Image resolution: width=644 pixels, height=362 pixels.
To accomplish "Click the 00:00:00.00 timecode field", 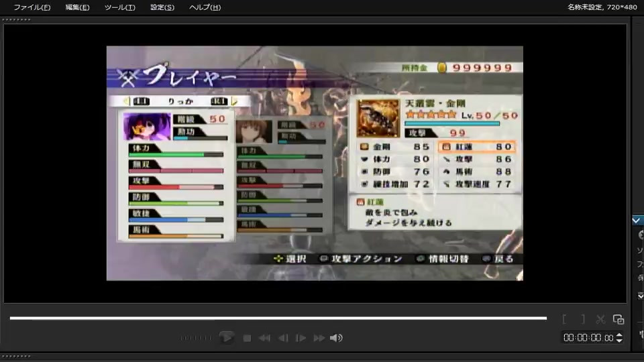I will pyautogui.click(x=588, y=338).
